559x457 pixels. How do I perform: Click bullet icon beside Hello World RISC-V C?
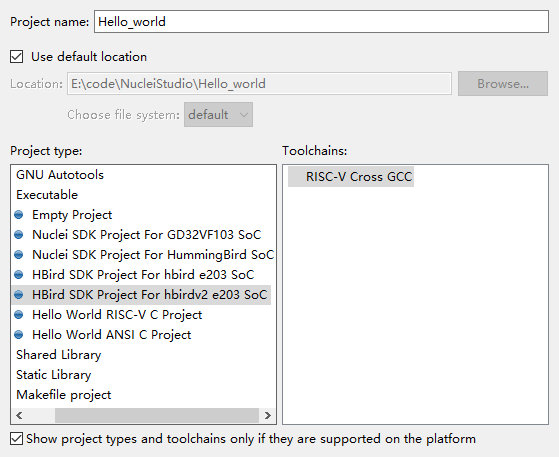19,314
